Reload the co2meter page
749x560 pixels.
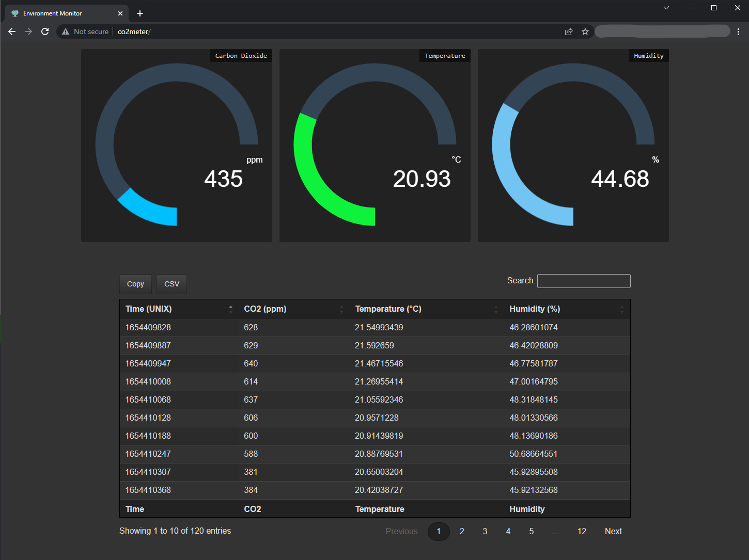[x=45, y=31]
